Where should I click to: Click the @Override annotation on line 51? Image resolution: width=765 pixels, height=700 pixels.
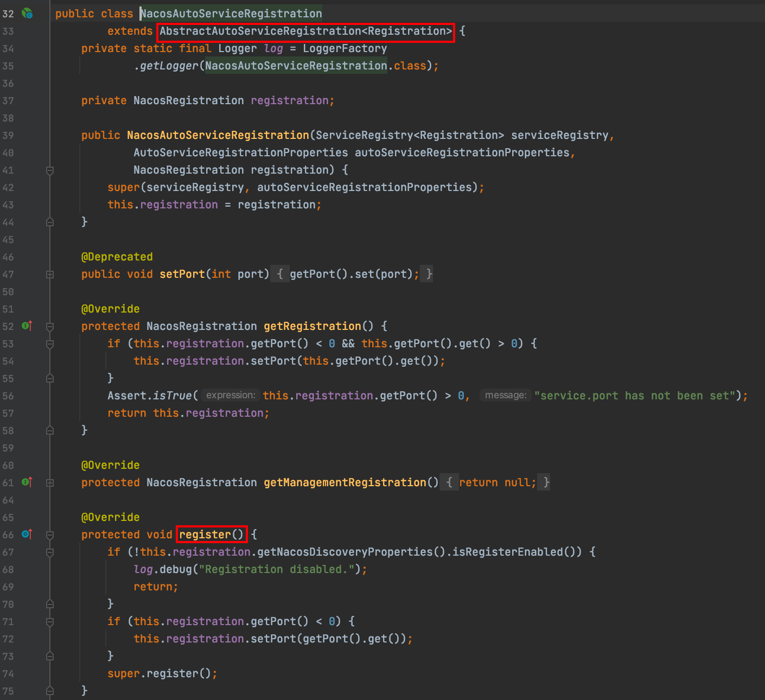[x=111, y=309]
